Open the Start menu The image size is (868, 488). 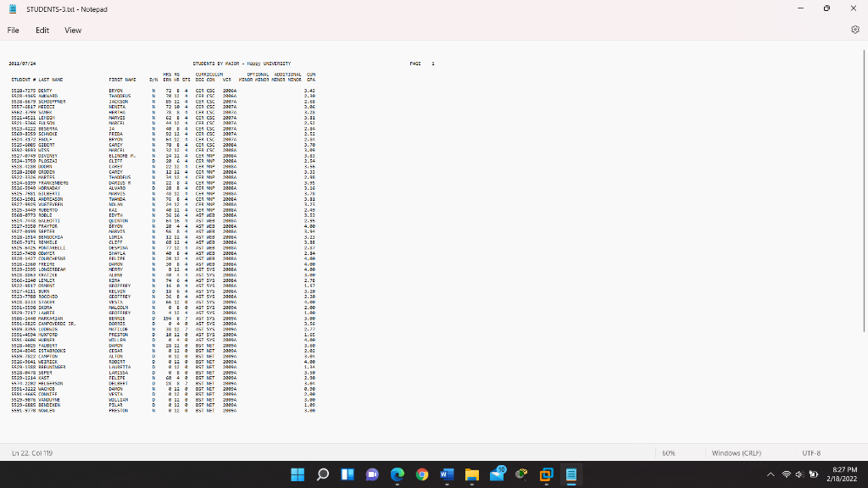(298, 475)
